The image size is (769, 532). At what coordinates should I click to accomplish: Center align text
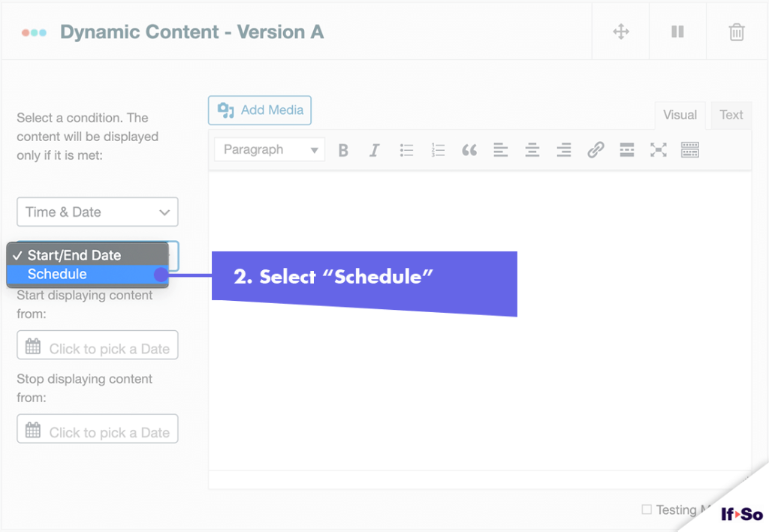[x=532, y=150]
